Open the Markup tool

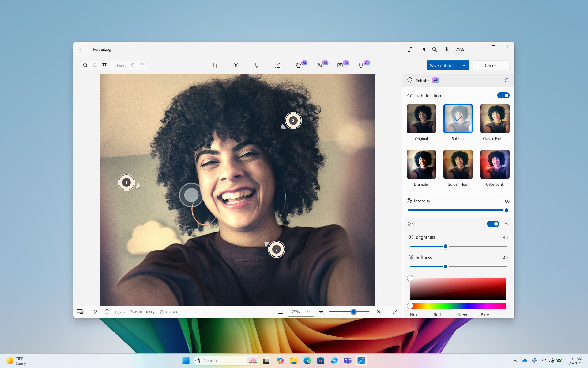pyautogui.click(x=277, y=65)
